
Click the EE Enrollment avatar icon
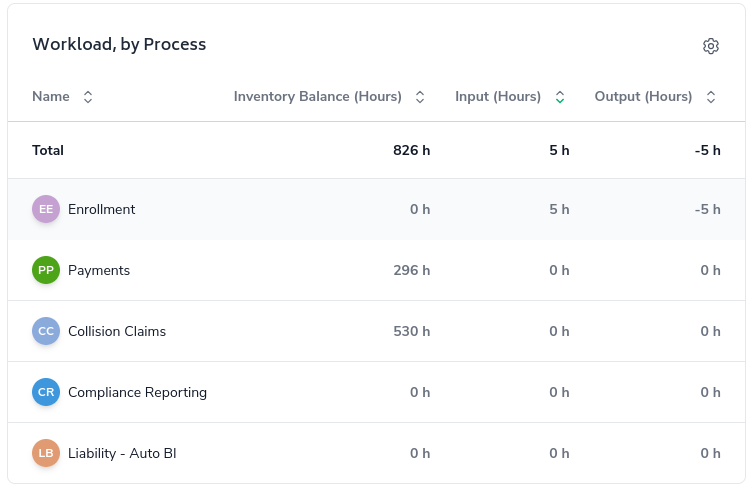click(x=46, y=209)
